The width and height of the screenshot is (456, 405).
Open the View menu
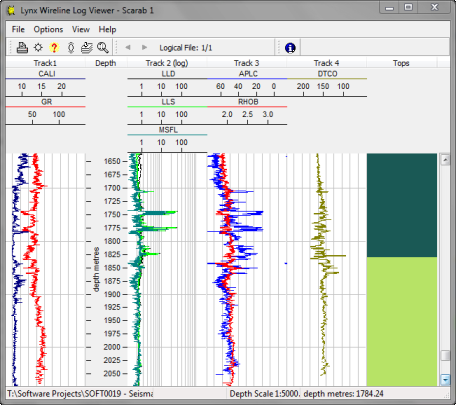pos(81,29)
